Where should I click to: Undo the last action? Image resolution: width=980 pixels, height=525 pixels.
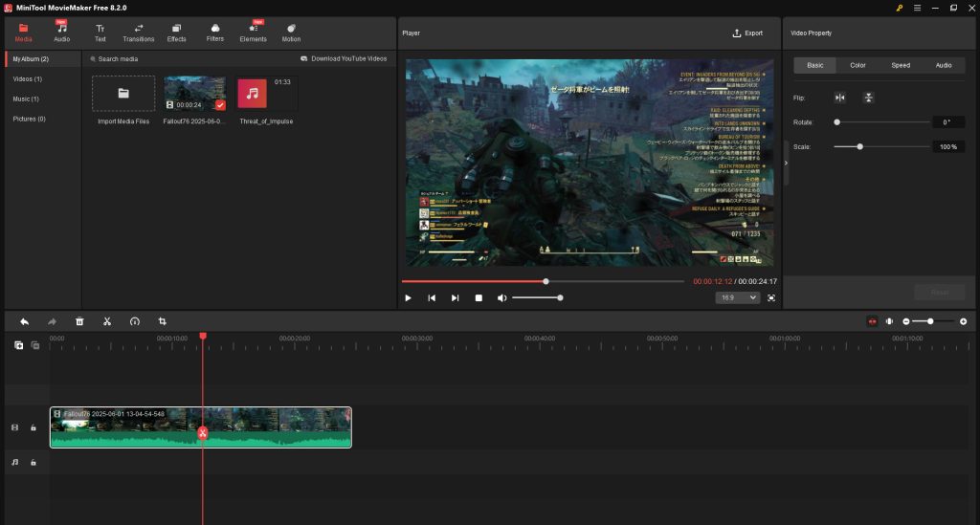click(x=24, y=321)
